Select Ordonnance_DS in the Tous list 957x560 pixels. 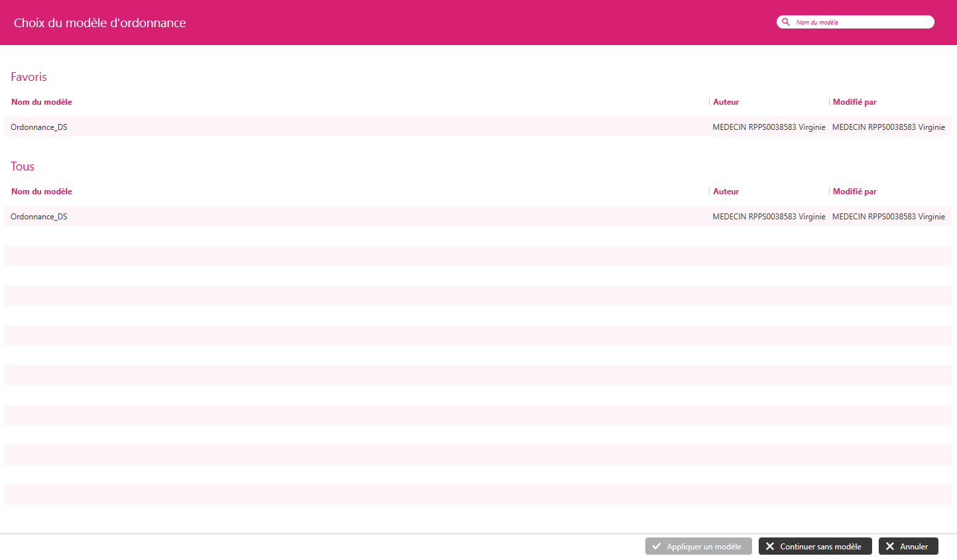[39, 217]
